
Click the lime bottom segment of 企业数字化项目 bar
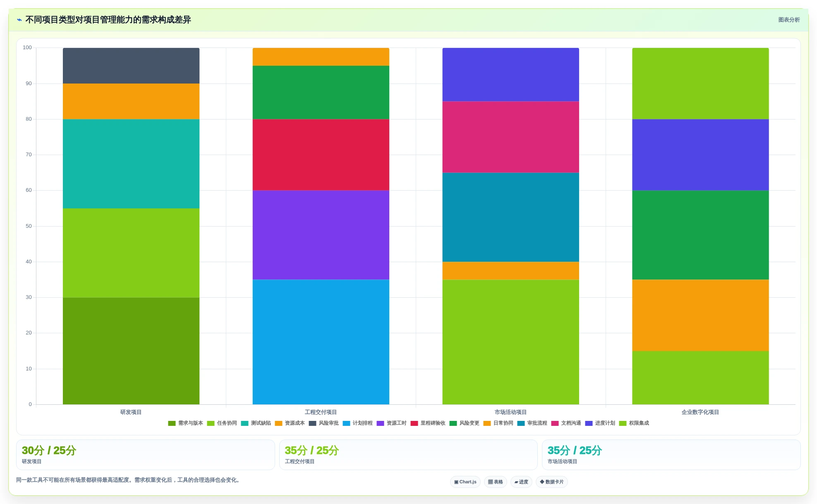(x=701, y=378)
